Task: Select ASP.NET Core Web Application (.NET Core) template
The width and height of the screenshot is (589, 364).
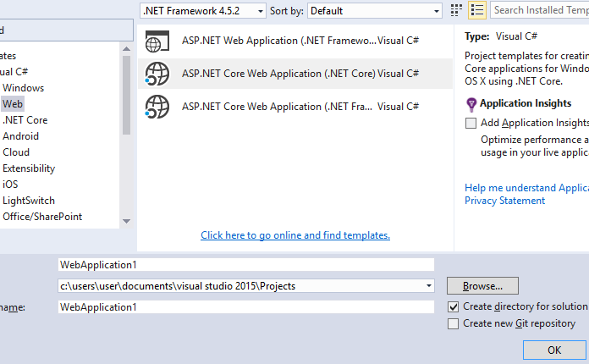Action: pos(295,74)
